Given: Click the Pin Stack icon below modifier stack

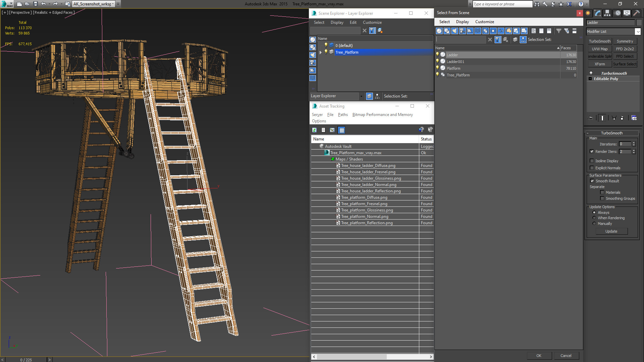Looking at the screenshot, I should click(x=591, y=118).
